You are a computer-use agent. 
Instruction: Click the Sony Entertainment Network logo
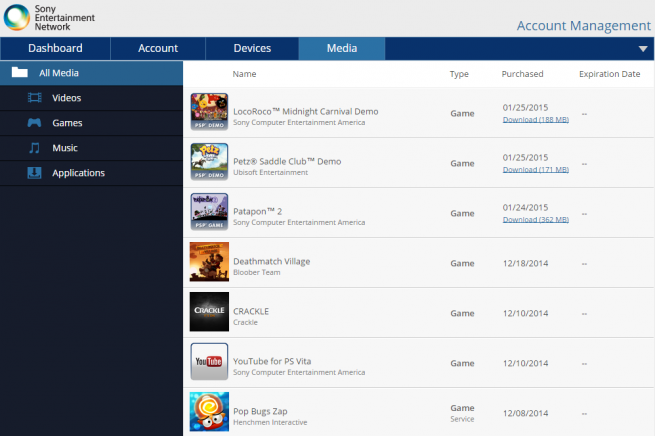pos(20,18)
